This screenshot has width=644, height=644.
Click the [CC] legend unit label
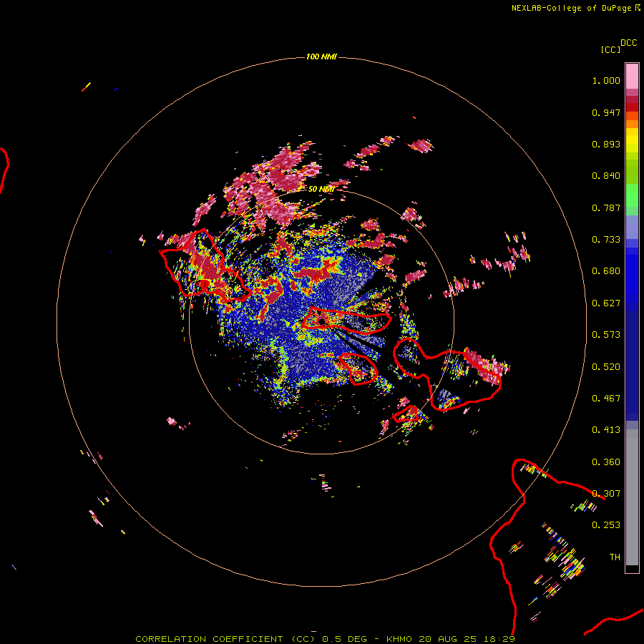[x=610, y=49]
